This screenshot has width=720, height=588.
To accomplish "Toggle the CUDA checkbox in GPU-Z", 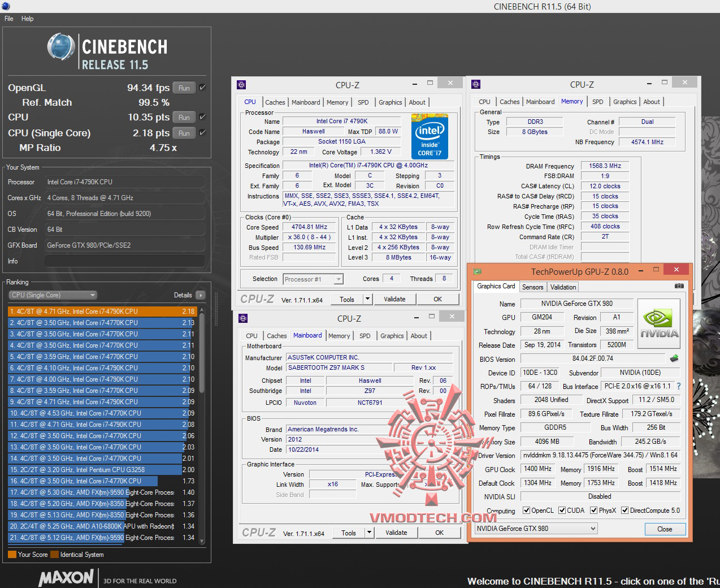I will point(562,511).
